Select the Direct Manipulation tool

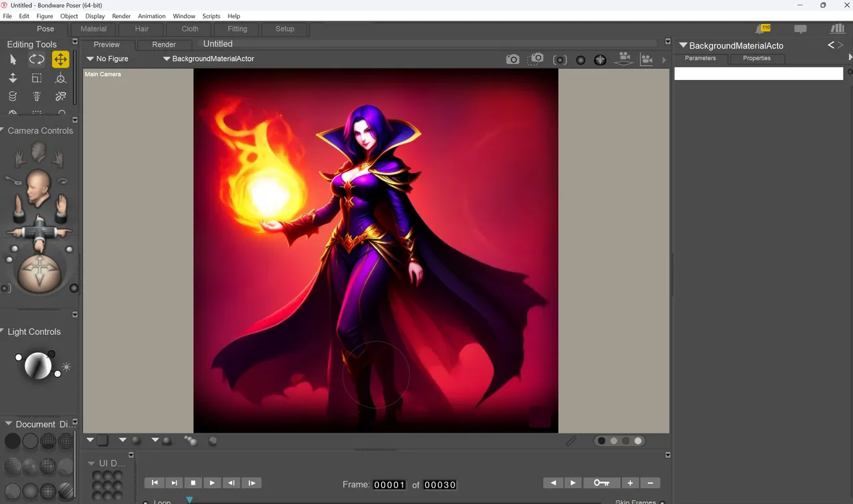61,79
